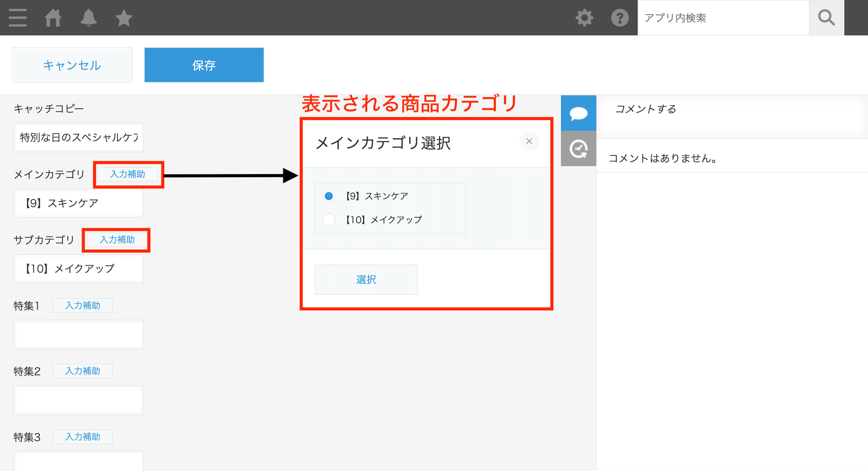Cancel editing with the キャンセル button
This screenshot has height=471, width=868.
pyautogui.click(x=72, y=65)
